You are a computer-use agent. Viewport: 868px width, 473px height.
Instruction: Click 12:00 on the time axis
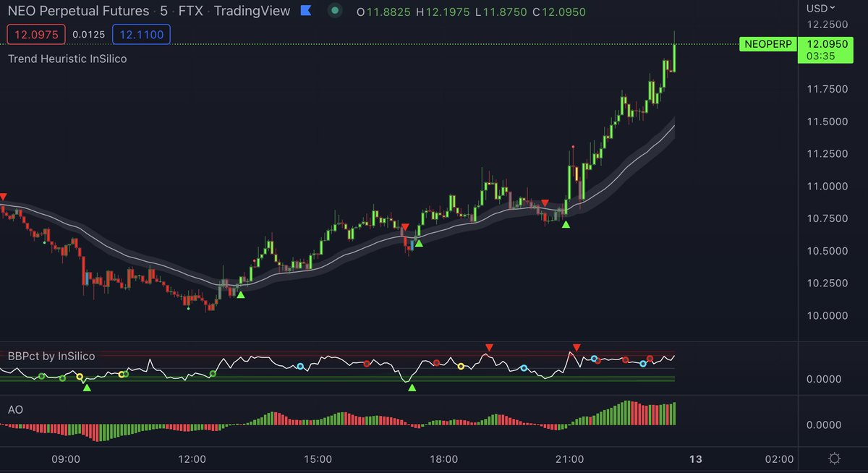192,459
